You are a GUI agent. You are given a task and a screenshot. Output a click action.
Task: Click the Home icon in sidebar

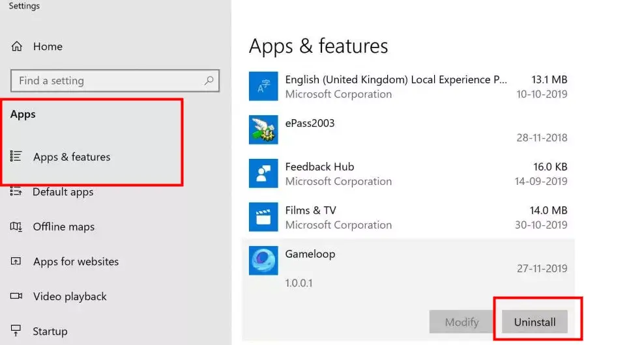17,46
